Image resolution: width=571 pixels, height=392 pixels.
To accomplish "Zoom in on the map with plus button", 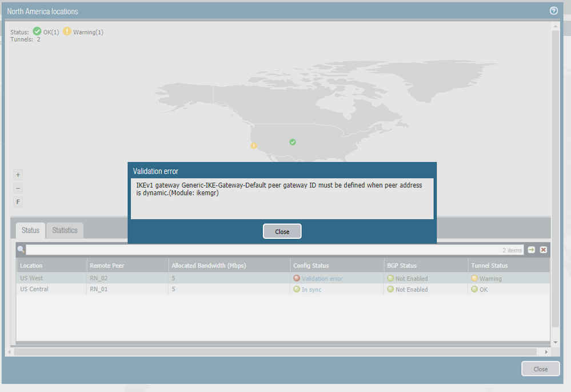I will point(18,175).
